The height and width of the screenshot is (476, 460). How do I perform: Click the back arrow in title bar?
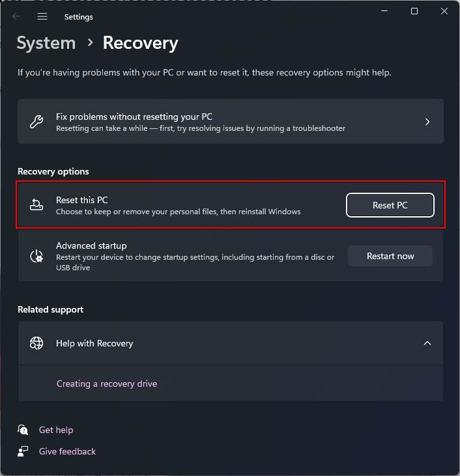[x=16, y=16]
